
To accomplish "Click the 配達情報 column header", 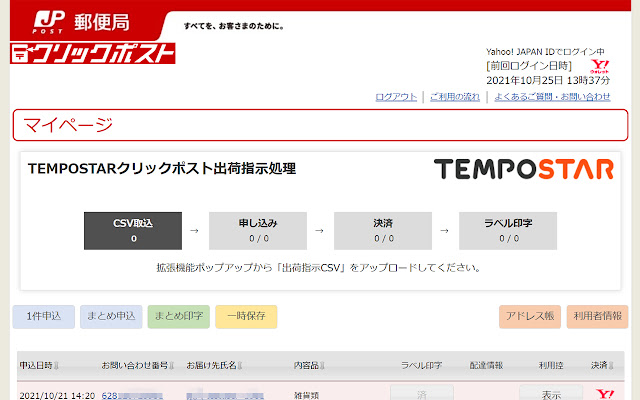I will [486, 365].
